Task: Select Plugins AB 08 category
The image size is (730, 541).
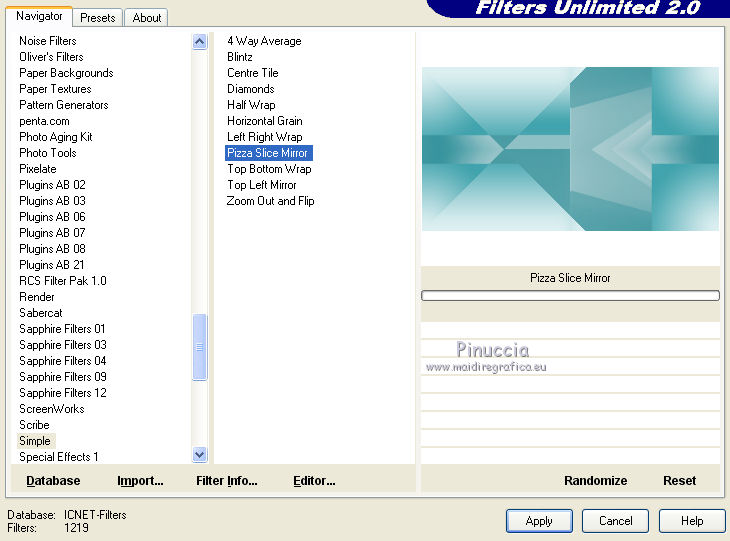Action: [x=52, y=249]
